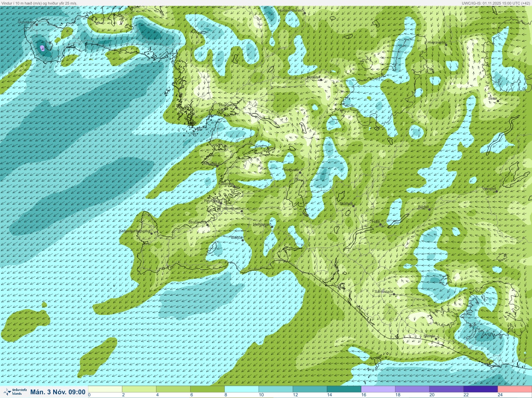Pick the 6–8 m/s olive green swatch
The height and width of the screenshot is (398, 532).
(207, 389)
